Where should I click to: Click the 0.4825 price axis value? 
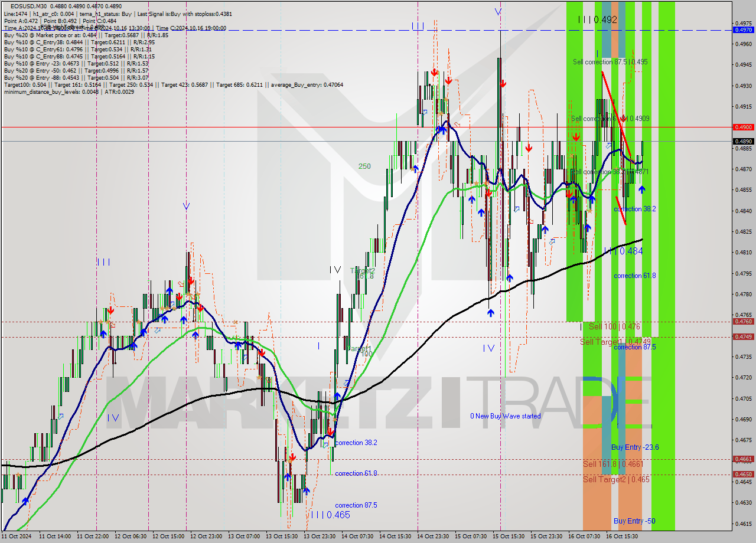point(744,231)
